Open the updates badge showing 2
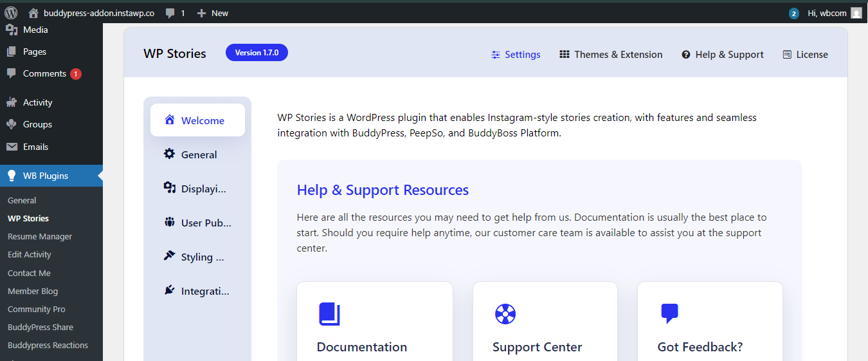The image size is (868, 361). [794, 13]
